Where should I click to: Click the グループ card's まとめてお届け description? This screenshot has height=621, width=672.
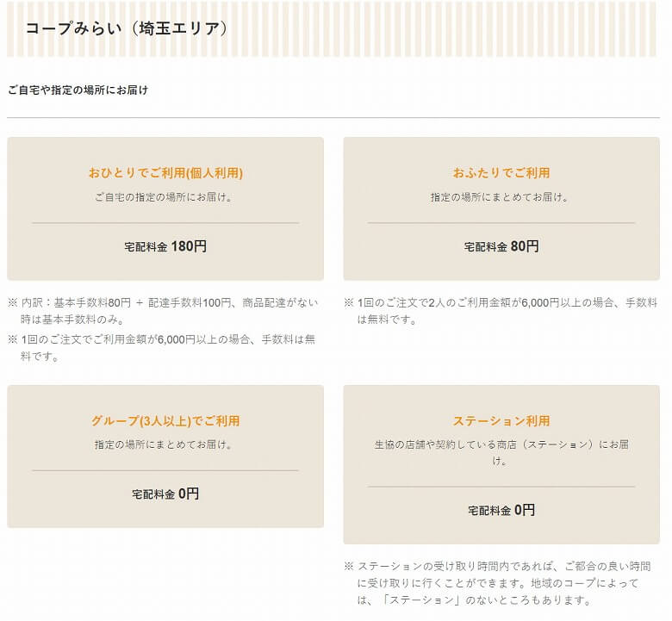(165, 444)
